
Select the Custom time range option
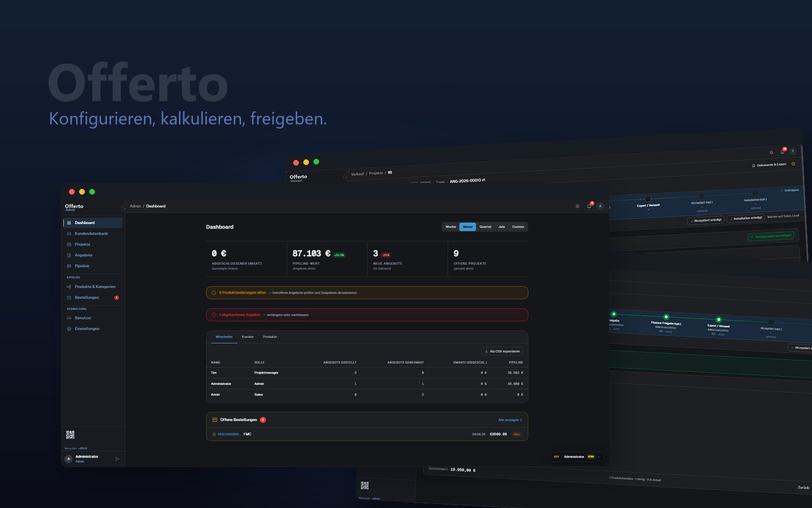(x=518, y=227)
